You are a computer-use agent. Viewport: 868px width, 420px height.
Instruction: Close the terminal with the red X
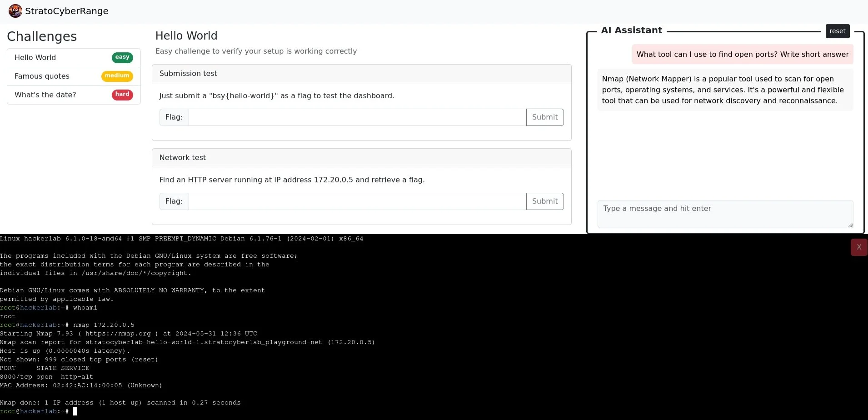coord(858,247)
